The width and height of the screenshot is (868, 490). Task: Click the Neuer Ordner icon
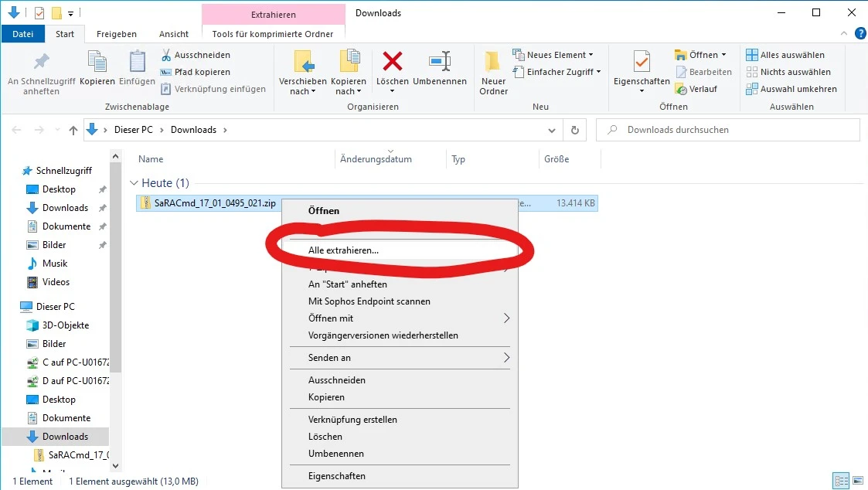[x=493, y=62]
